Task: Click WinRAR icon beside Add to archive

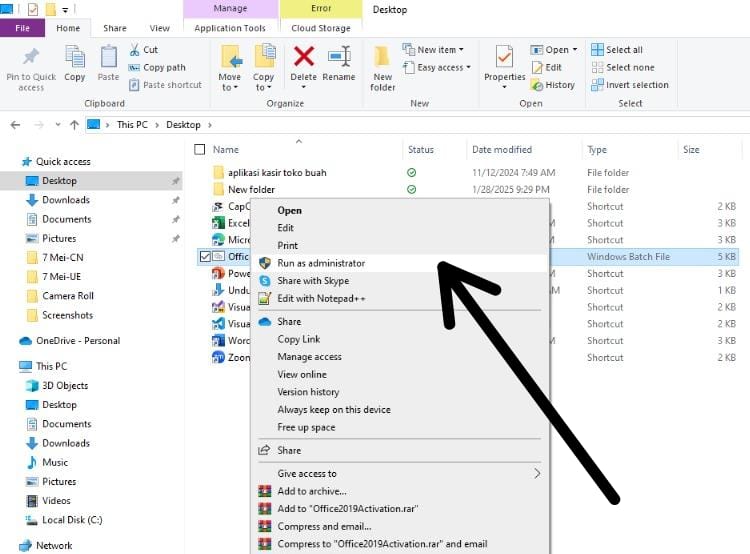Action: (x=265, y=491)
